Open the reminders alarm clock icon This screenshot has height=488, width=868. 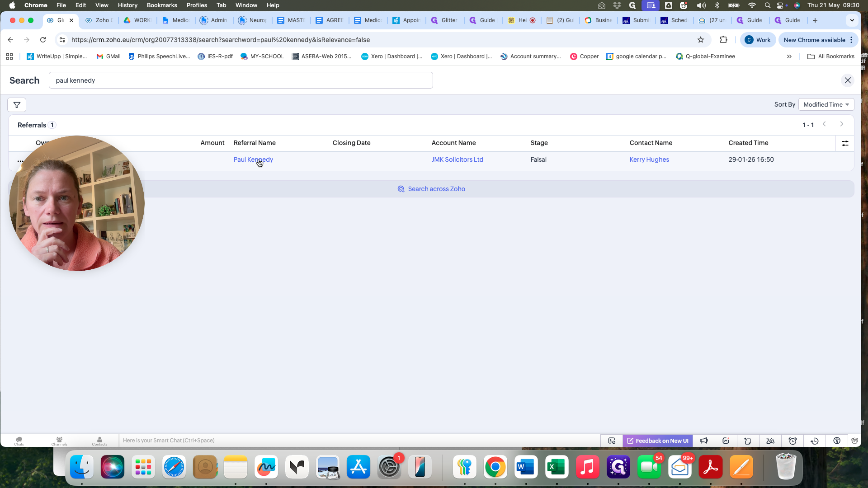(793, 441)
